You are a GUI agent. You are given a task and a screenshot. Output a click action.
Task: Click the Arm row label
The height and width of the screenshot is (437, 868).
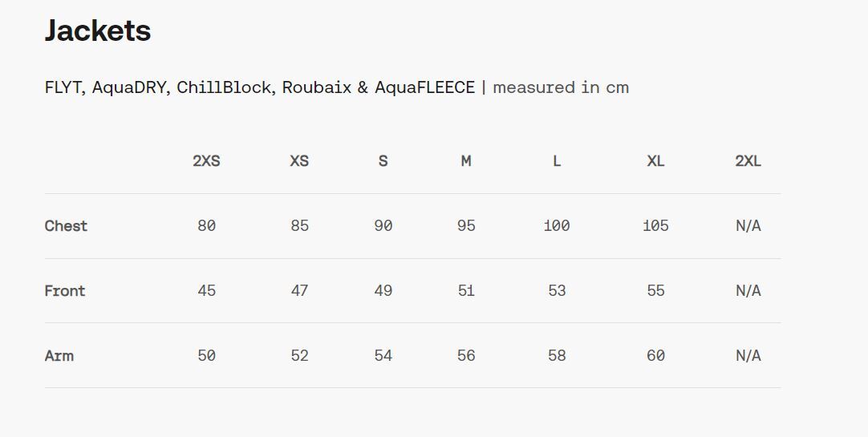59,356
